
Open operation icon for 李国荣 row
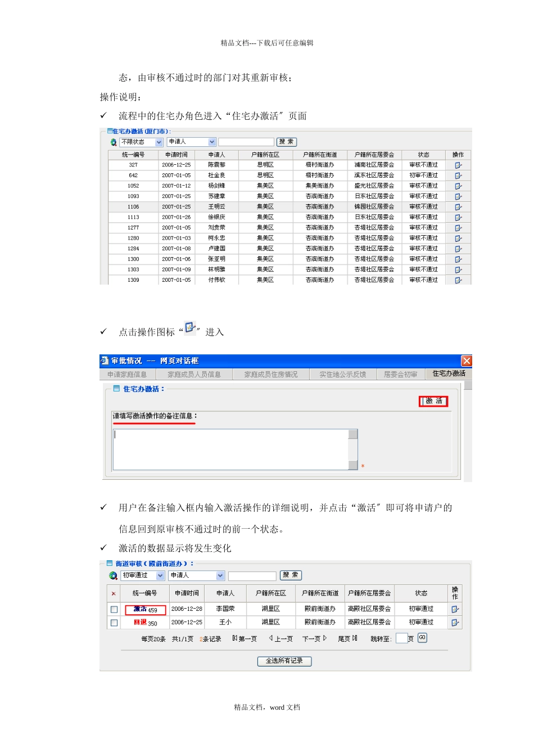click(455, 609)
